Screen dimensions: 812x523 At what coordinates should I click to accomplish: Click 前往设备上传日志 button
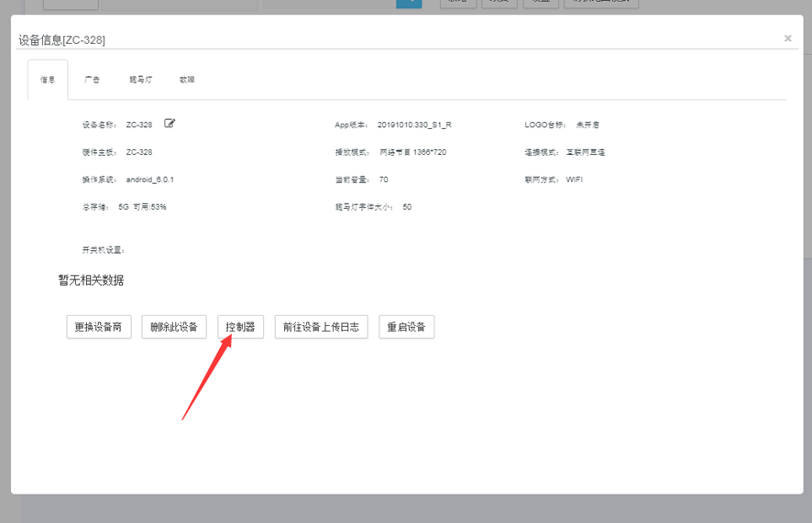322,327
